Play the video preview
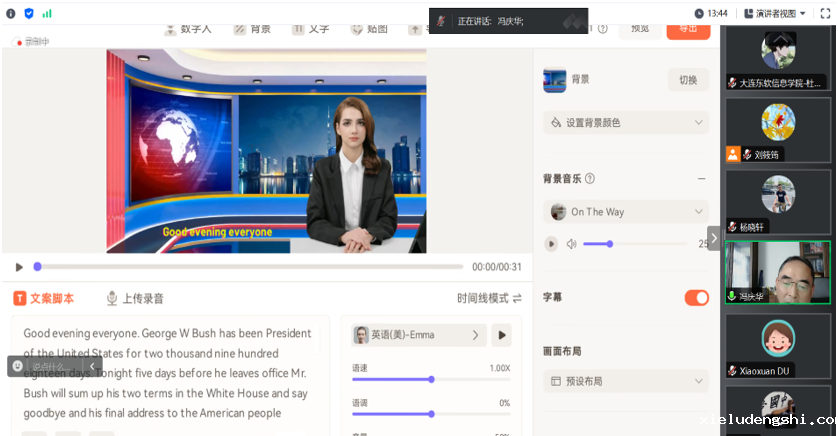 tap(19, 267)
